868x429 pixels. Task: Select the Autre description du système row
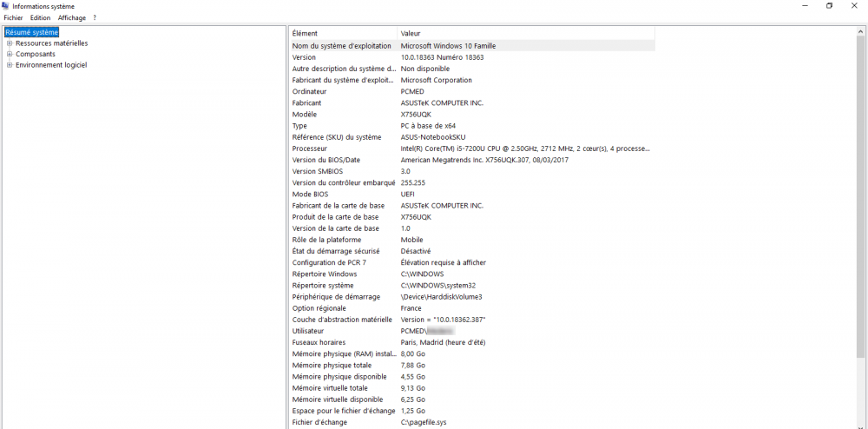click(472, 69)
